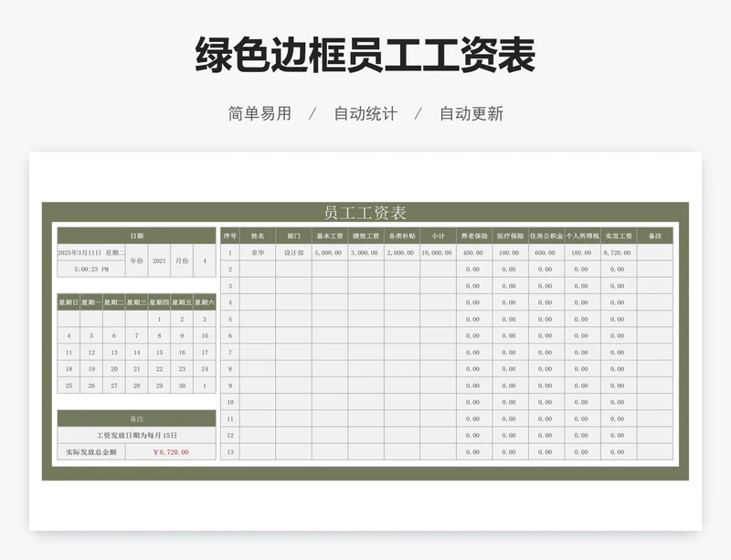731x560 pixels.
Task: Select the 星期二 calendar header
Action: [113, 302]
